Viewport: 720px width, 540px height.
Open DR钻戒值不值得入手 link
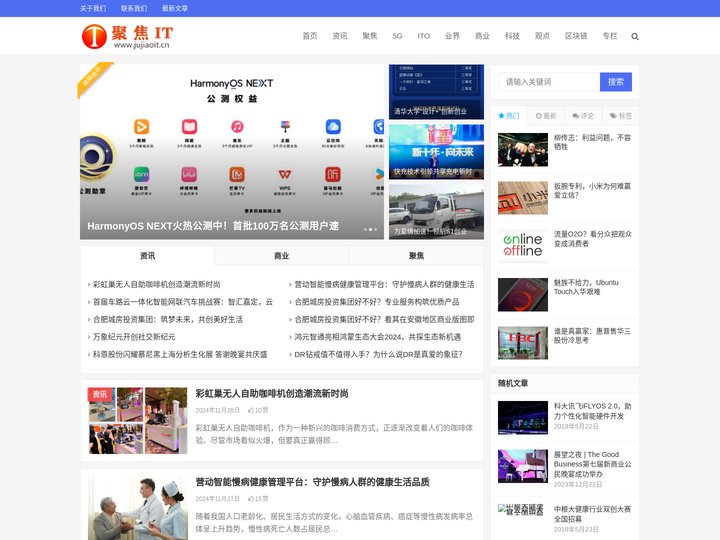(x=378, y=354)
